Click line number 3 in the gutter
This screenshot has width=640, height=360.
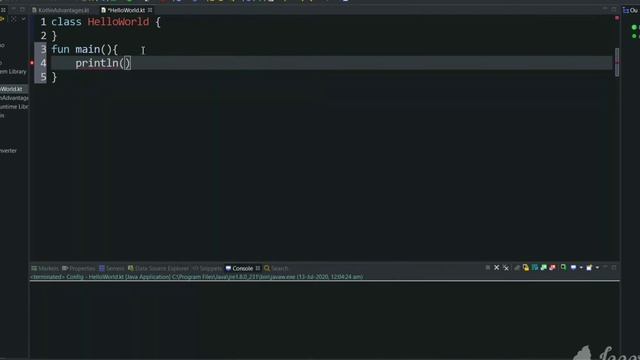pyautogui.click(x=43, y=49)
